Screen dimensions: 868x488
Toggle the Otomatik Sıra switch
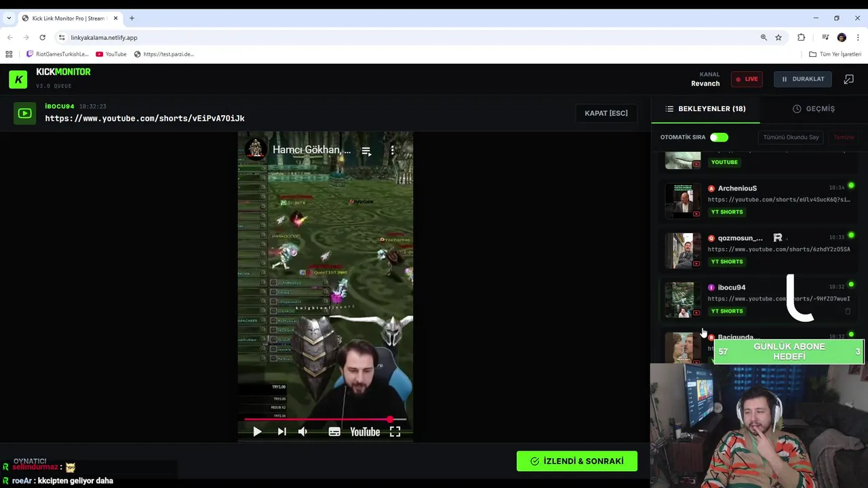tap(719, 138)
